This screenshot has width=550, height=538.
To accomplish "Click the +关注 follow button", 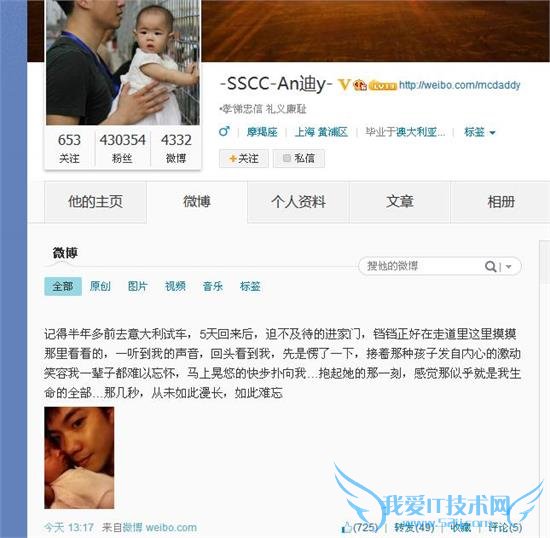I will point(244,159).
